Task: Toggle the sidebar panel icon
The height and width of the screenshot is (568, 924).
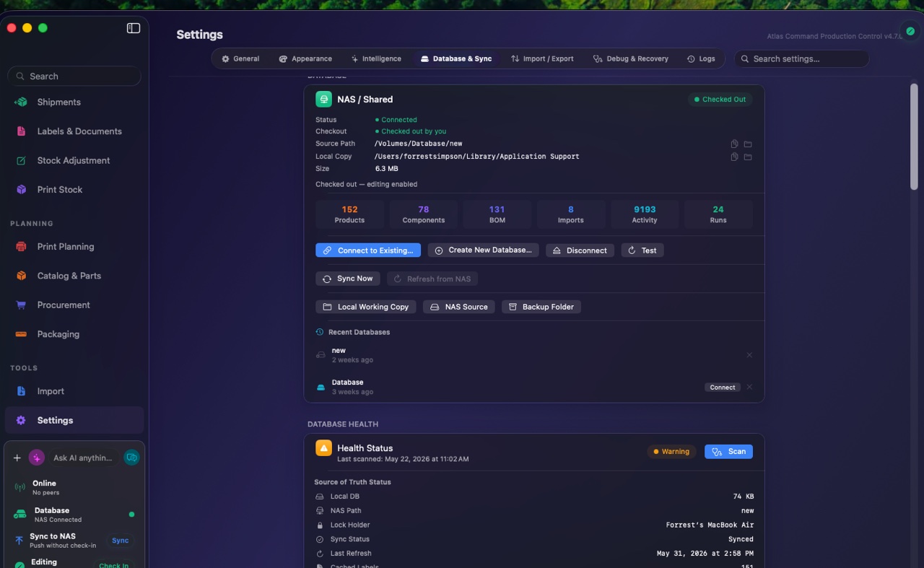Action: [134, 28]
